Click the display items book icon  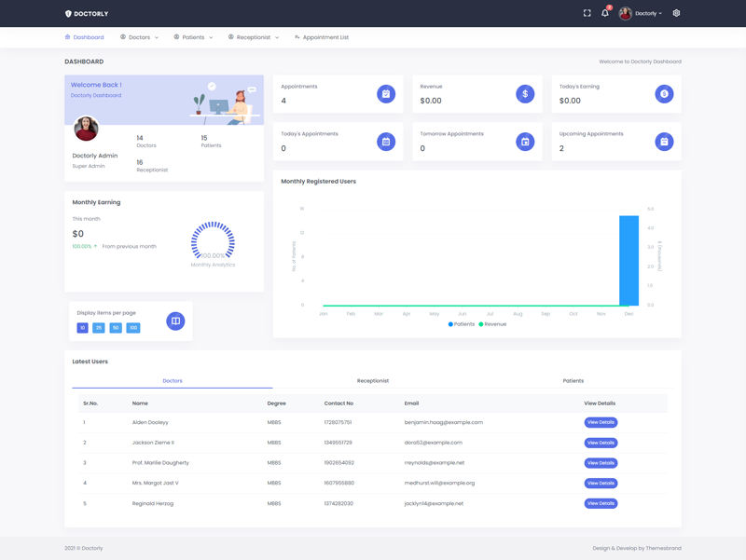pos(175,321)
